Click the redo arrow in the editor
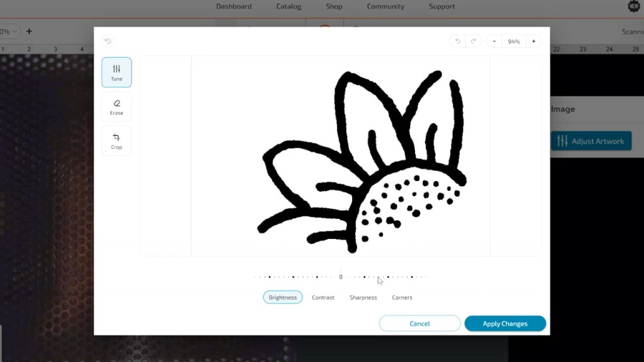 [474, 41]
